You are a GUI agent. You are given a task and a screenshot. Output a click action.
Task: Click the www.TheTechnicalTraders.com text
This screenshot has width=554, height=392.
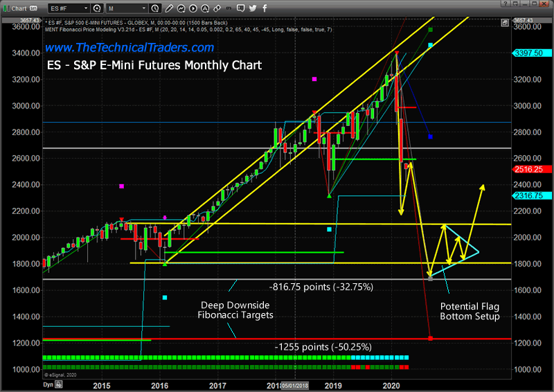pyautogui.click(x=129, y=47)
